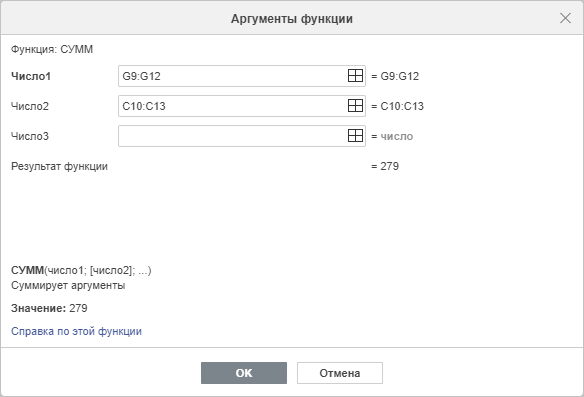This screenshot has height=397, width=584.
Task: Focus the Число1 field containing G9:G12
Action: point(242,76)
